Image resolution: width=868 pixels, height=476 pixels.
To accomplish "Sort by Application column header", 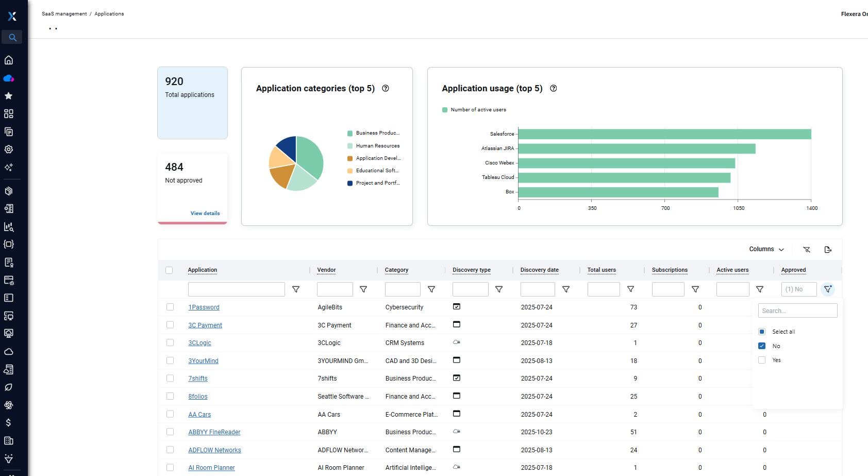I will pyautogui.click(x=203, y=270).
